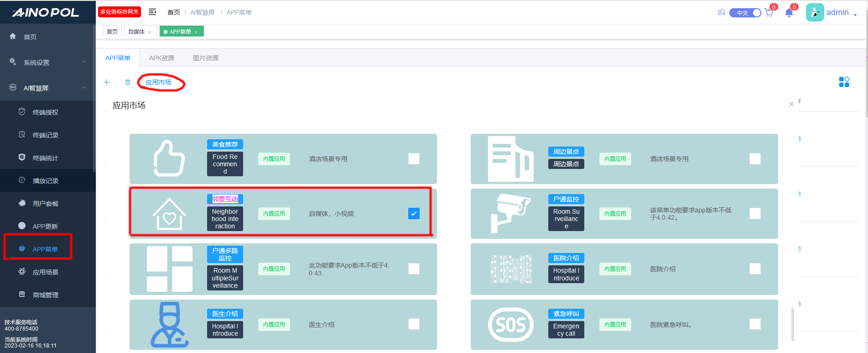This screenshot has width=868, height=353.
Task: Click the SOS emergency call app icon
Action: 510,325
